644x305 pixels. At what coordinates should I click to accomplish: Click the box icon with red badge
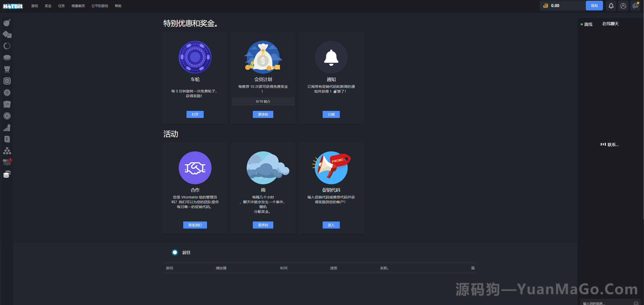coord(7,162)
